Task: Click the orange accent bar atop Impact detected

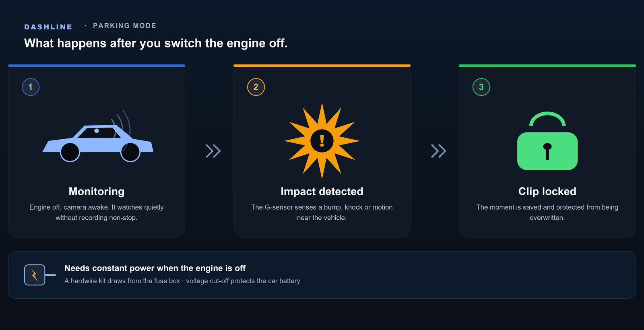Action: point(322,66)
